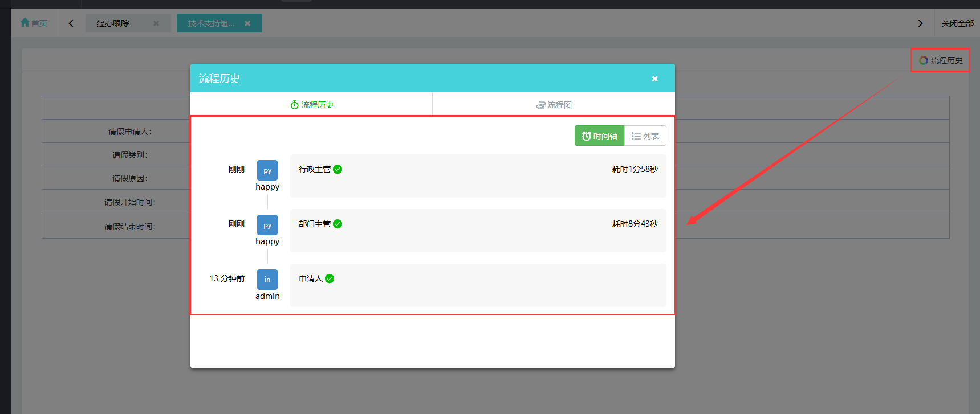Click the green check next to 申请人

pyautogui.click(x=330, y=278)
